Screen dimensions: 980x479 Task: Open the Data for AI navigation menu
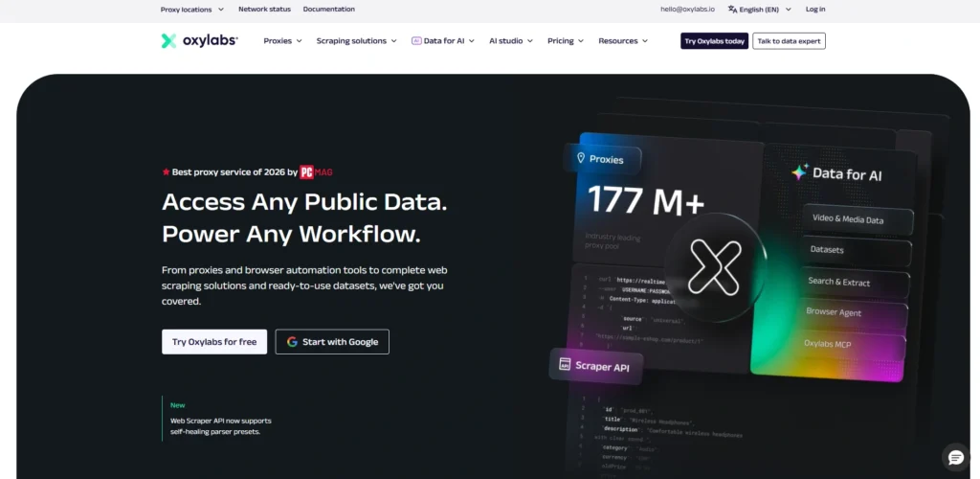click(x=443, y=40)
